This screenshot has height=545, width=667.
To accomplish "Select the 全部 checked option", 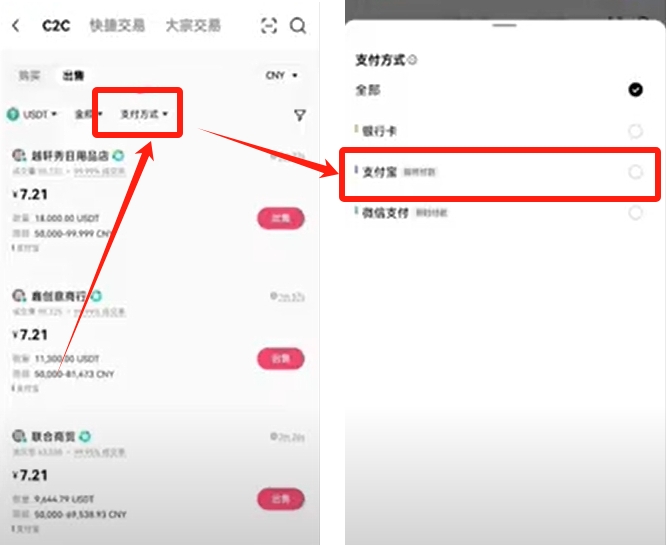I will 636,90.
